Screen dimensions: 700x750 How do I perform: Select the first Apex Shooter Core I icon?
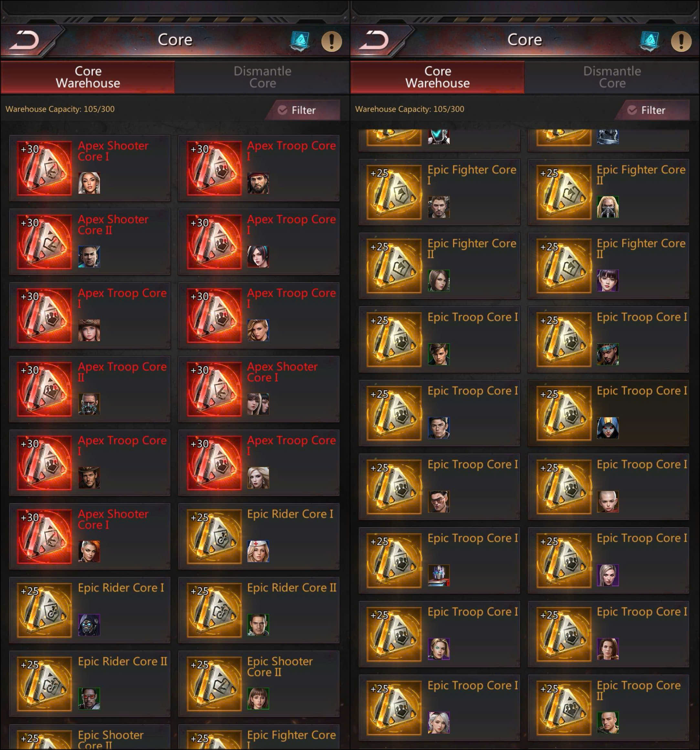coord(45,168)
